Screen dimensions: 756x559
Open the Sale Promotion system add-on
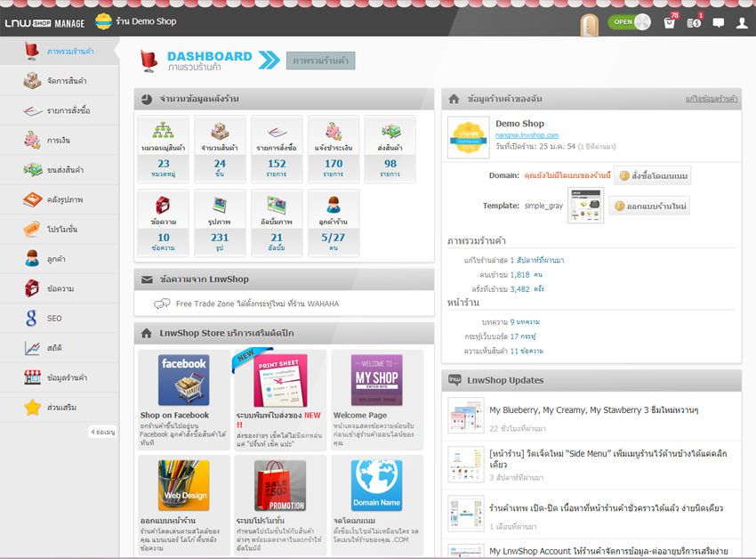280,506
